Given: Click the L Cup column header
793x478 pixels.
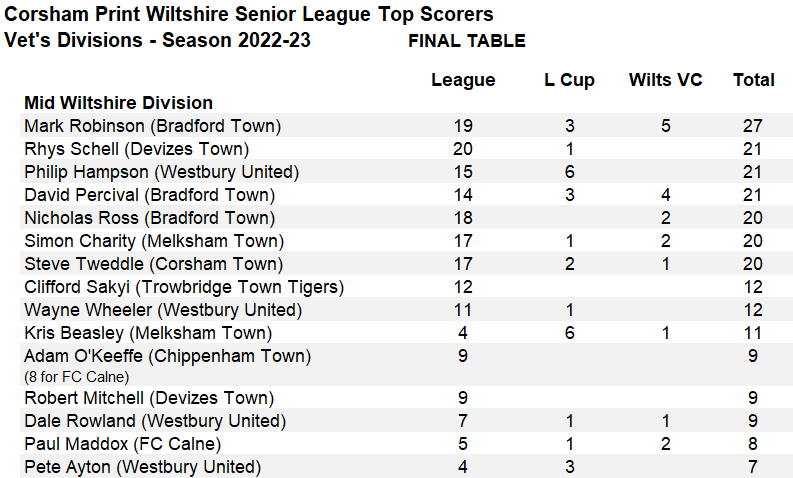Looking at the screenshot, I should click(569, 80).
